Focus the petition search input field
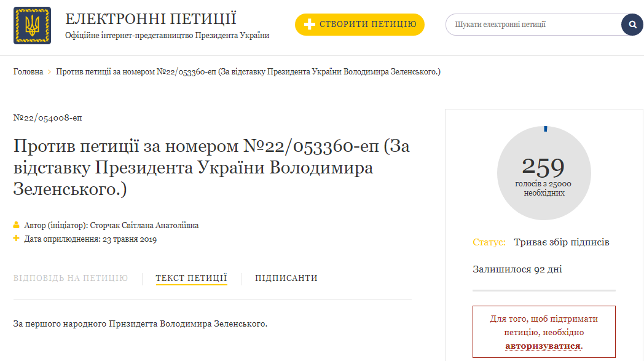644x361 pixels. [535, 25]
